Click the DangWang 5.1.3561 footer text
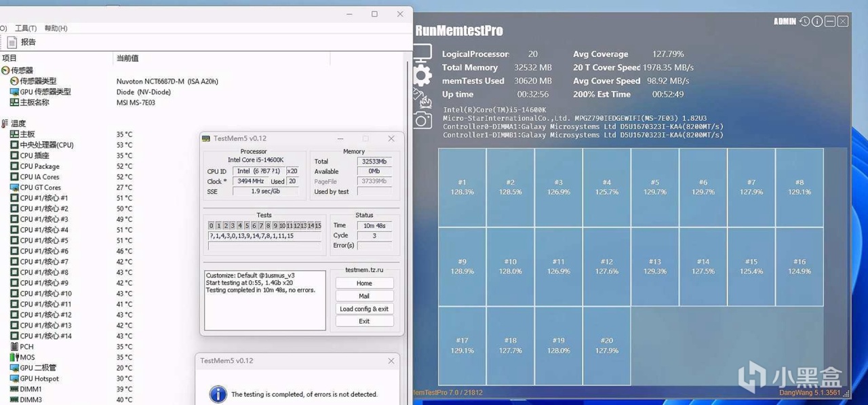The height and width of the screenshot is (405, 868). tap(810, 392)
